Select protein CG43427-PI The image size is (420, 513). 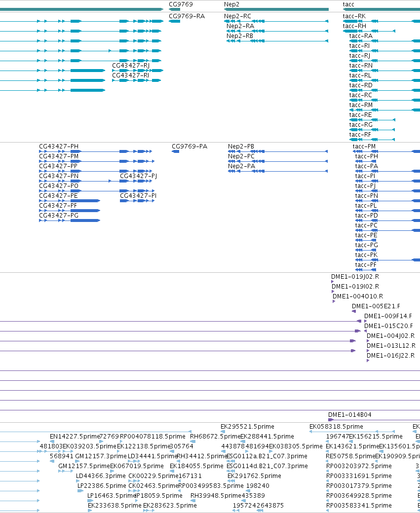(x=138, y=196)
